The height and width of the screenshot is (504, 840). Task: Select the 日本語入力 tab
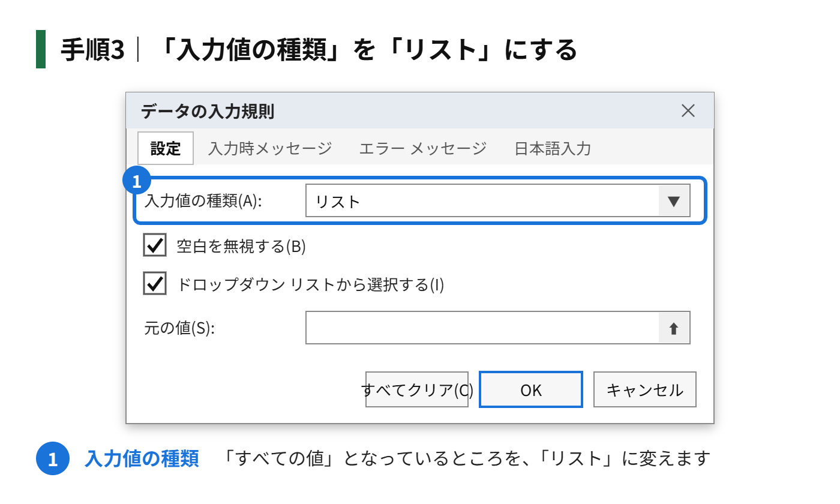(553, 148)
